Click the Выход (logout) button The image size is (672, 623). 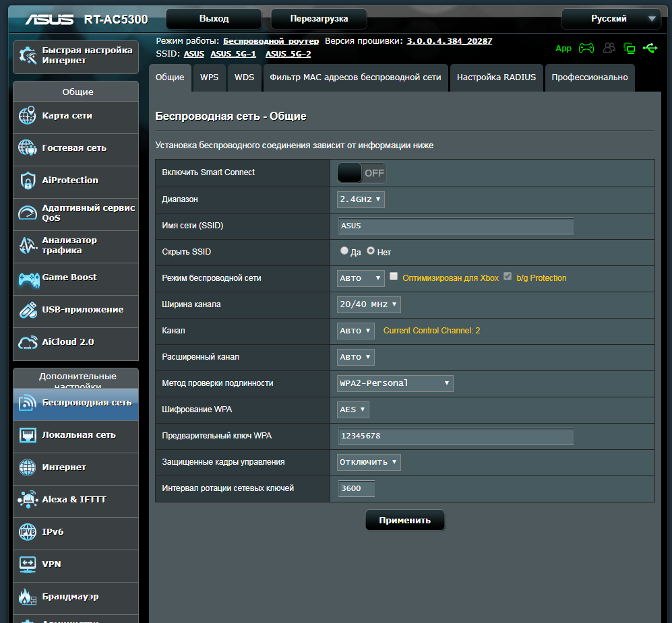tap(214, 19)
